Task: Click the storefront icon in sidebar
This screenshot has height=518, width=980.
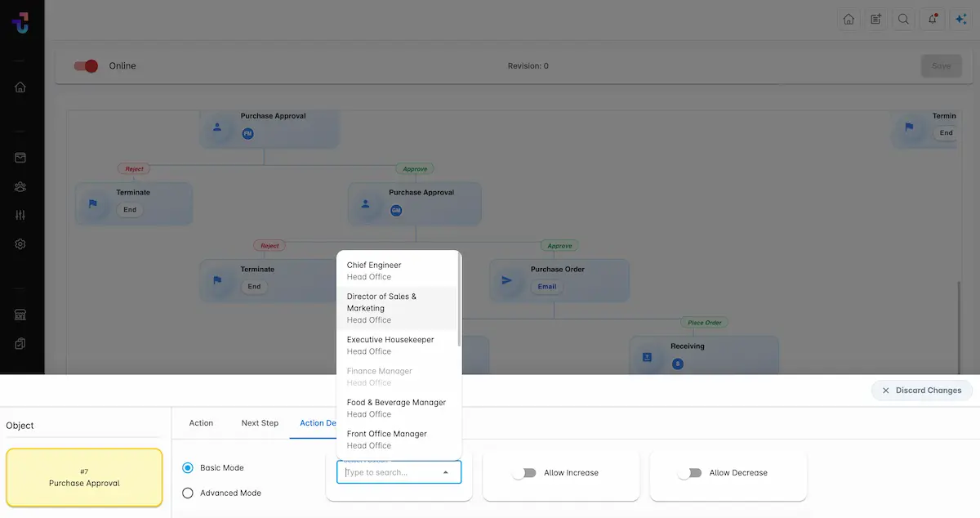Action: tap(20, 315)
